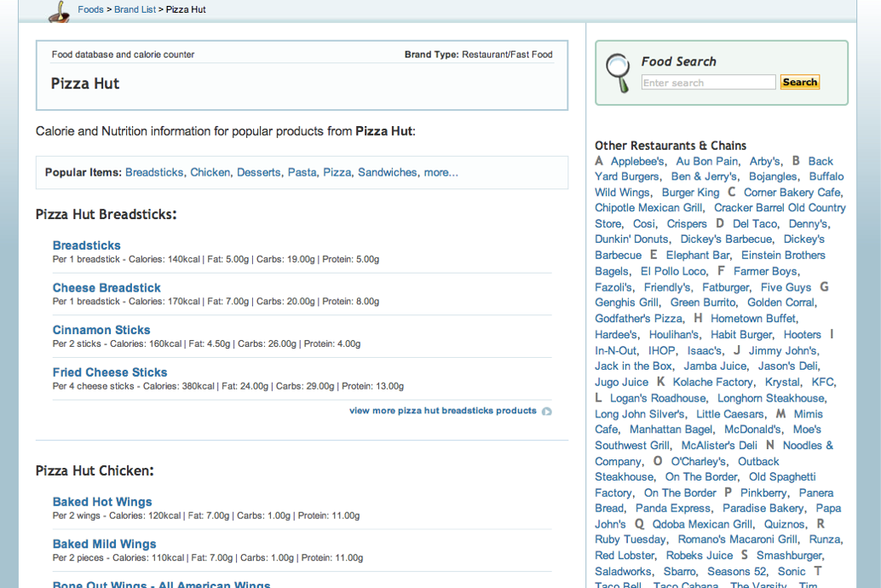This screenshot has width=881, height=588.
Task: Open Farmer Boys link
Action: pyautogui.click(x=765, y=271)
